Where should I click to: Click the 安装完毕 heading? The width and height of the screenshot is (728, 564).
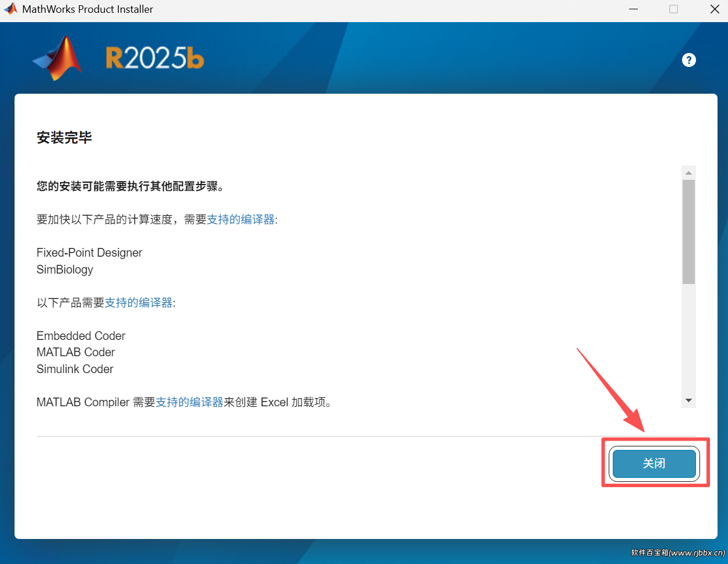tap(64, 138)
